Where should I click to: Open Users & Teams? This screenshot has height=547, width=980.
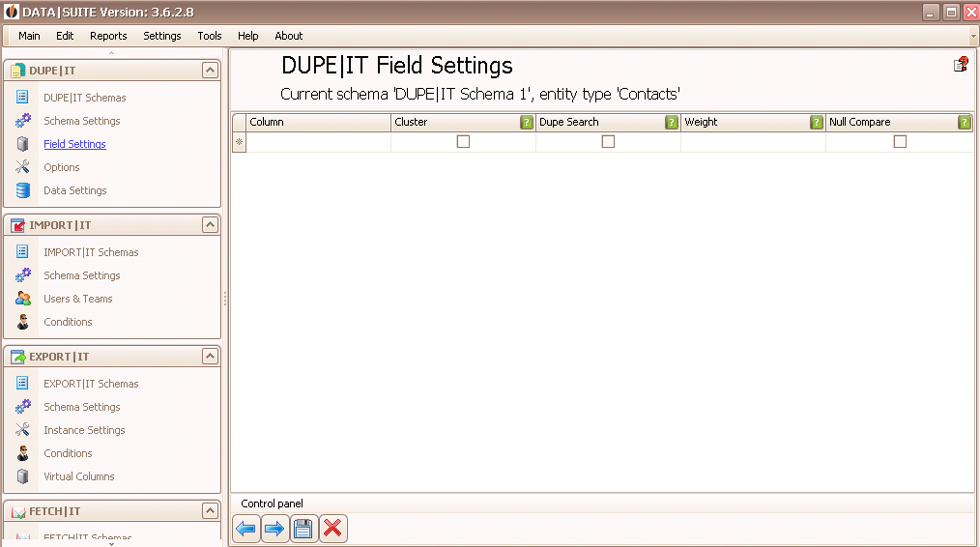pyautogui.click(x=78, y=299)
